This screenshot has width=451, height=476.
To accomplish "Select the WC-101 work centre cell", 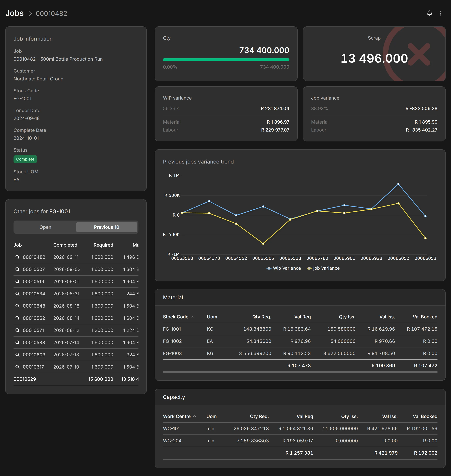I will [171, 429].
